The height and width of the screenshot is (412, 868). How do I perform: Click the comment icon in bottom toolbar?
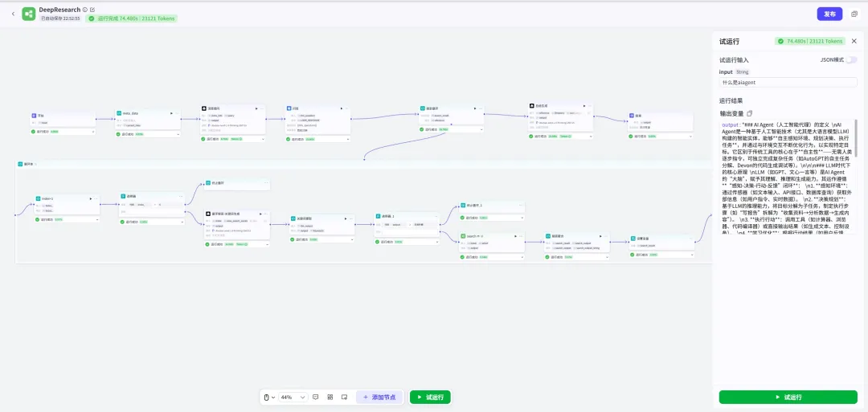coord(316,397)
